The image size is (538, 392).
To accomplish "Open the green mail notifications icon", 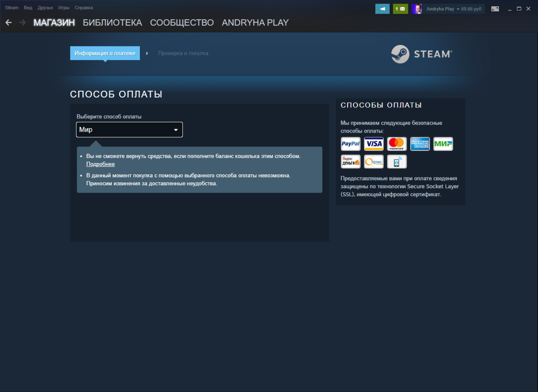I will (400, 9).
